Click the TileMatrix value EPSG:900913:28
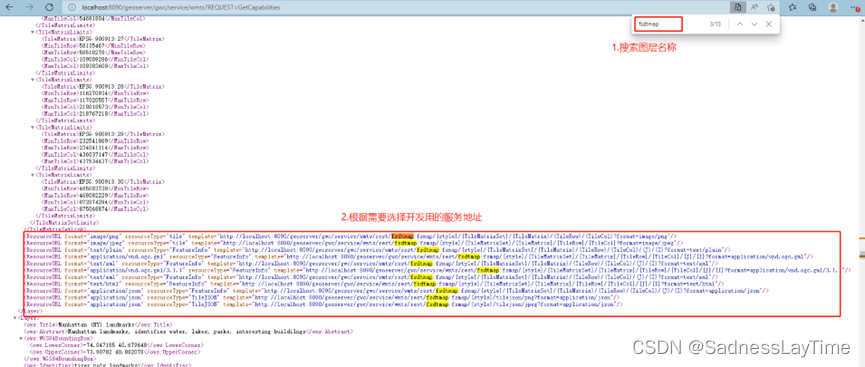This screenshot has height=367, width=865. [101, 87]
